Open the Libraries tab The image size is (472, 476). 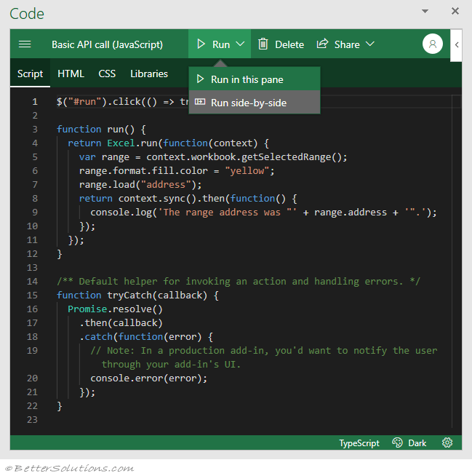[149, 74]
